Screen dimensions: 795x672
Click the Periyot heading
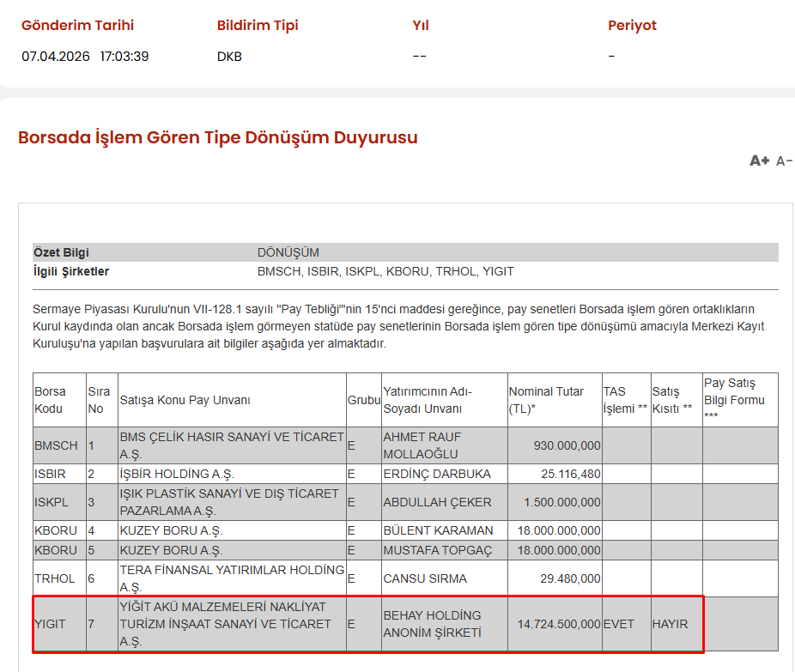632,26
